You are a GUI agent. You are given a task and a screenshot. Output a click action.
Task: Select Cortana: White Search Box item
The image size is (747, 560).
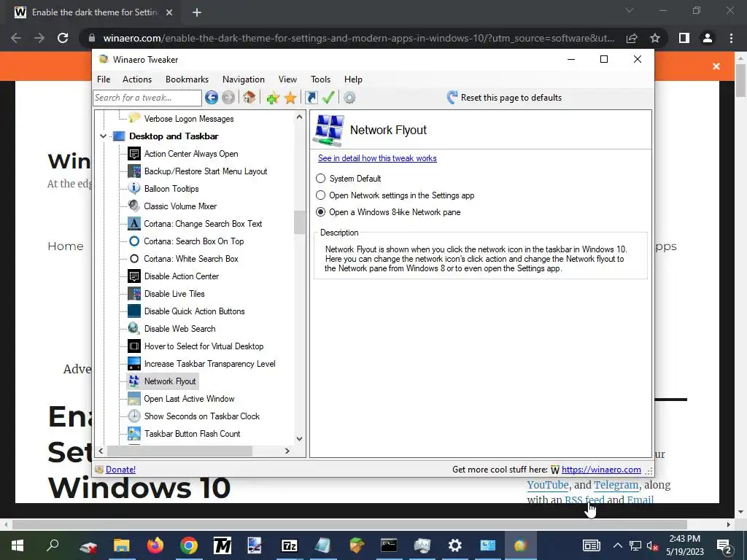click(191, 259)
